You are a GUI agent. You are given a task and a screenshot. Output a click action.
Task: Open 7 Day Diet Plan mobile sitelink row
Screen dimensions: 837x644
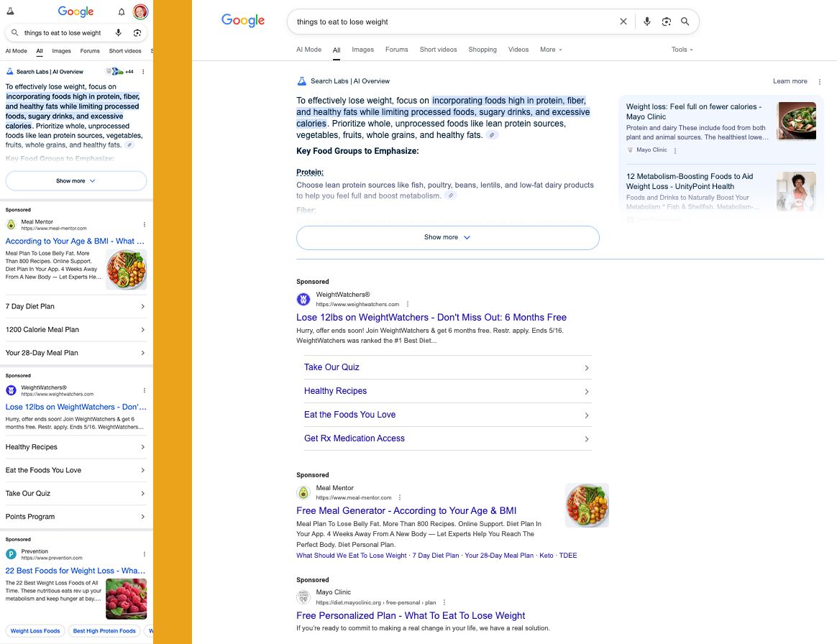76,306
